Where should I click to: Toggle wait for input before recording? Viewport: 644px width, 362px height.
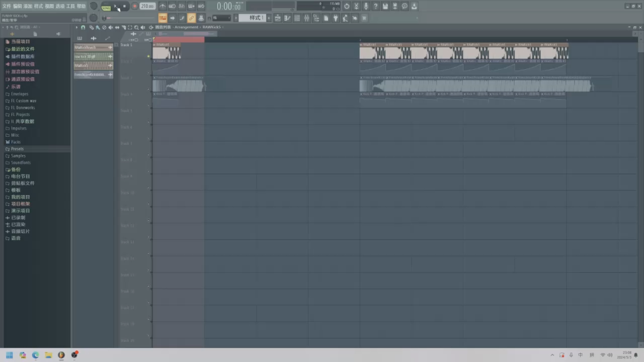pyautogui.click(x=172, y=6)
